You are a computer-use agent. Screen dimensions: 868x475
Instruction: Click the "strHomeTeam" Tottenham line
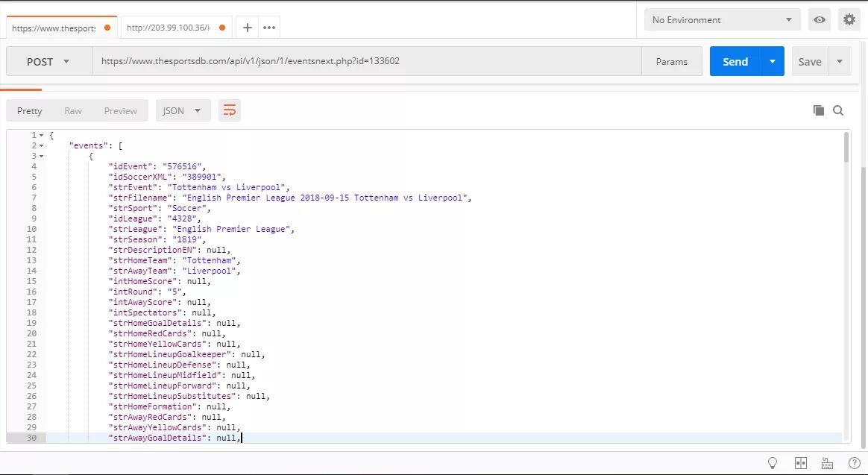[x=174, y=260]
